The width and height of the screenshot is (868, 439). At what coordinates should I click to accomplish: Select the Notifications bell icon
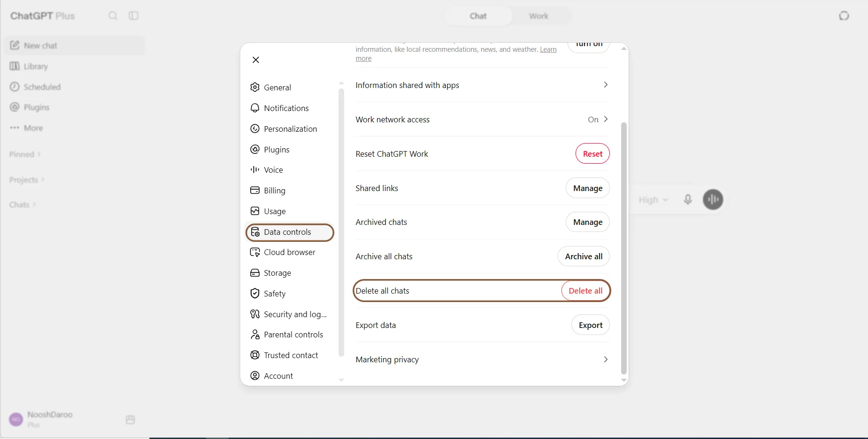255,108
